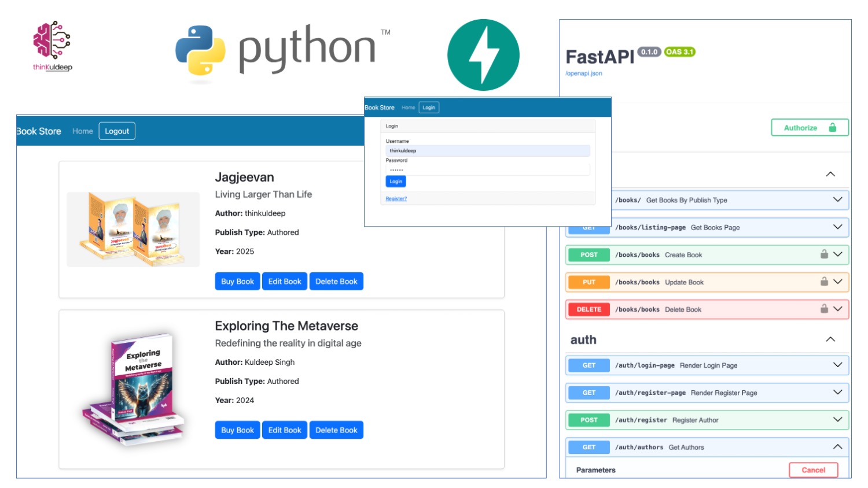Collapse the auth section

832,339
